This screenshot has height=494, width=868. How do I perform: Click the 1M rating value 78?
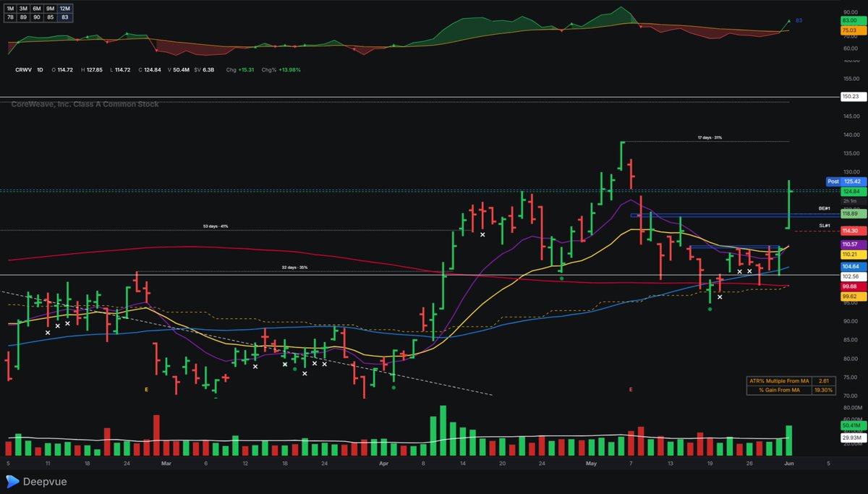[x=11, y=17]
